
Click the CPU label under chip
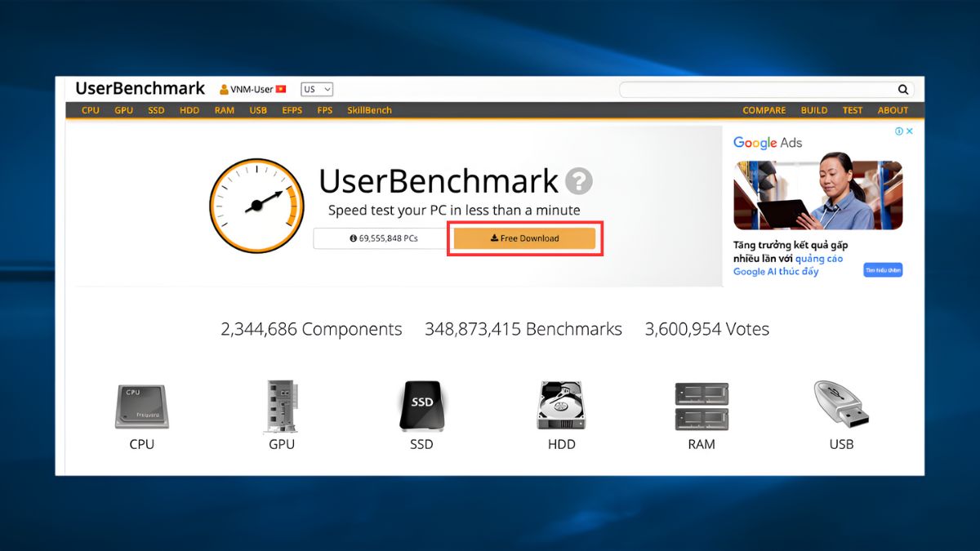141,445
